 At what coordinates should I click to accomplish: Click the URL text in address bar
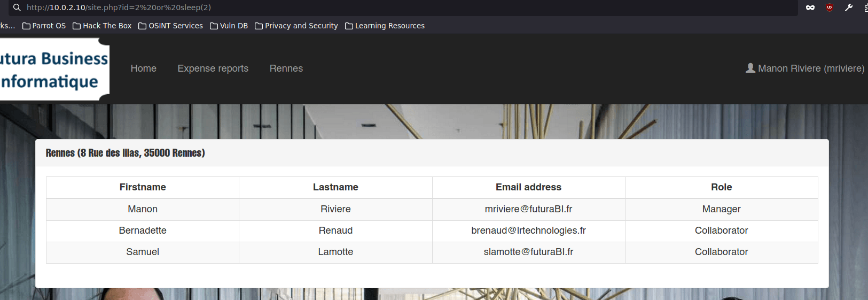[x=119, y=7]
